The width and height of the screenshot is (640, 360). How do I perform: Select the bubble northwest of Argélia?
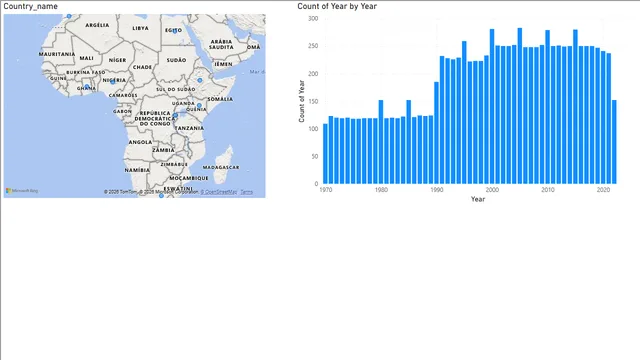click(x=69, y=16)
